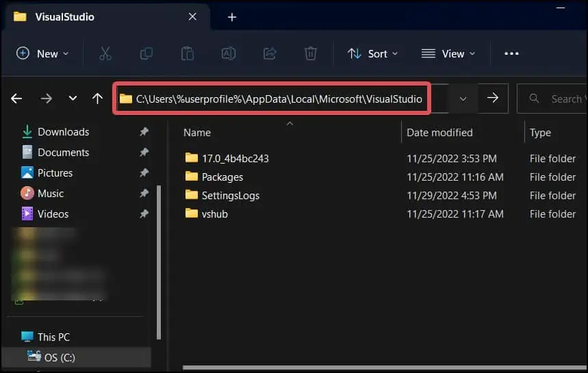
Task: Click the Paste clipboard icon
Action: [187, 53]
